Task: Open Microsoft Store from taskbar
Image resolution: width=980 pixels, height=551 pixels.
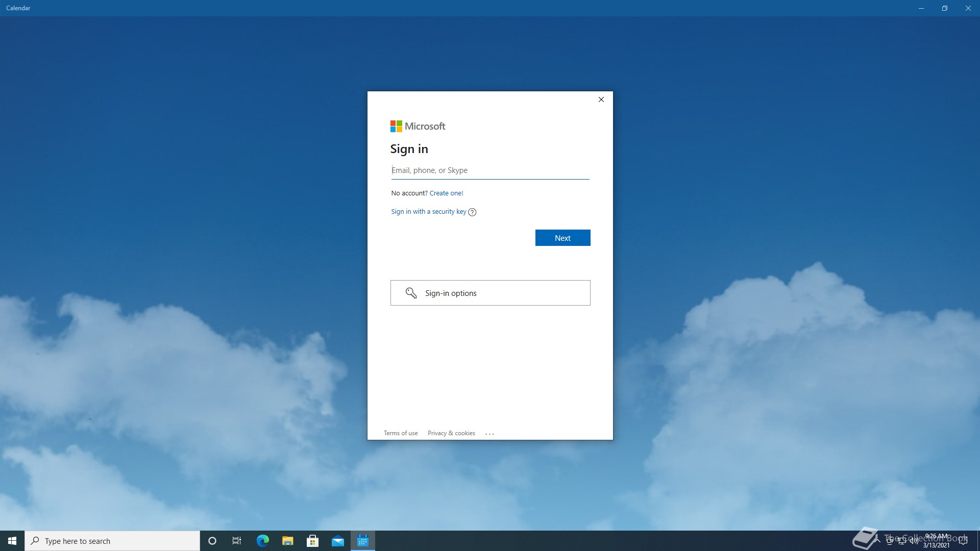Action: click(x=312, y=541)
